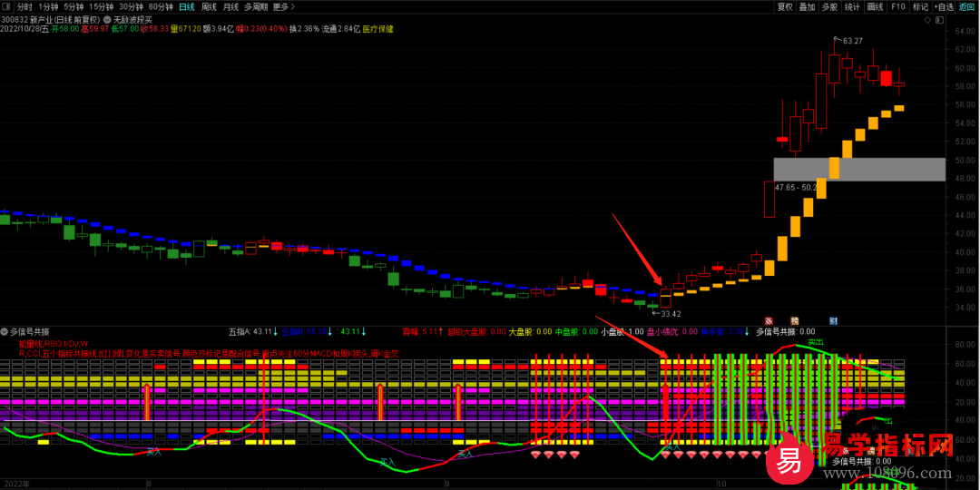Open the 复权 adjustment option
Screen dimensions: 980x490
pos(785,7)
